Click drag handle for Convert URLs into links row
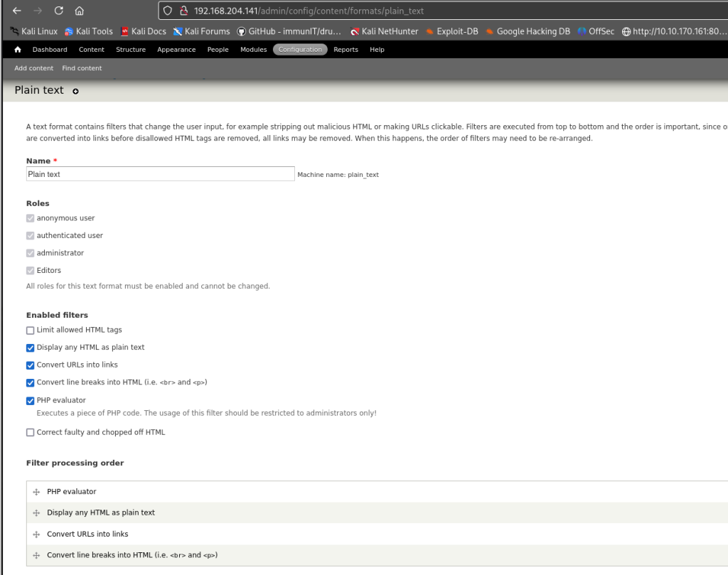Screen dimensions: 728x575 pyautogui.click(x=36, y=534)
